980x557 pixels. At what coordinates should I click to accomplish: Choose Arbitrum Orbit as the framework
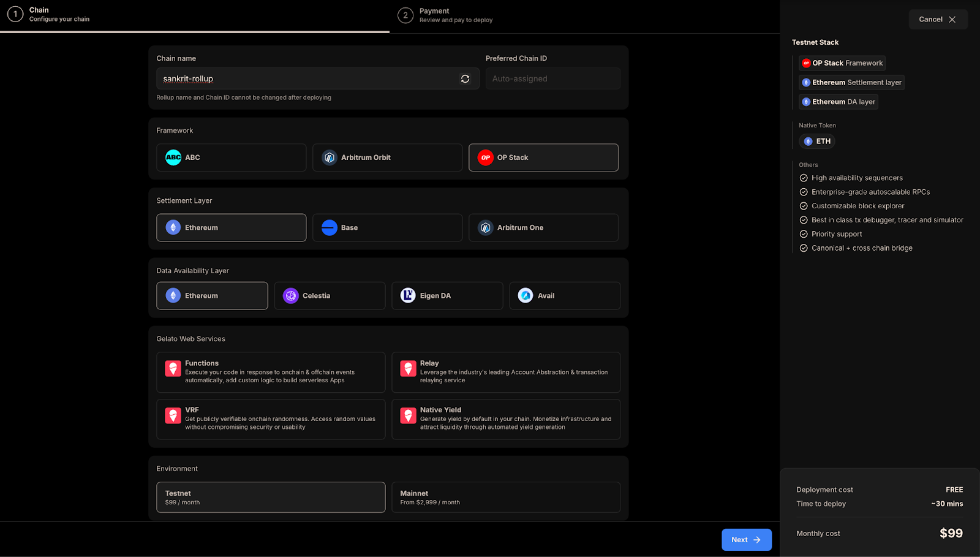pyautogui.click(x=387, y=157)
